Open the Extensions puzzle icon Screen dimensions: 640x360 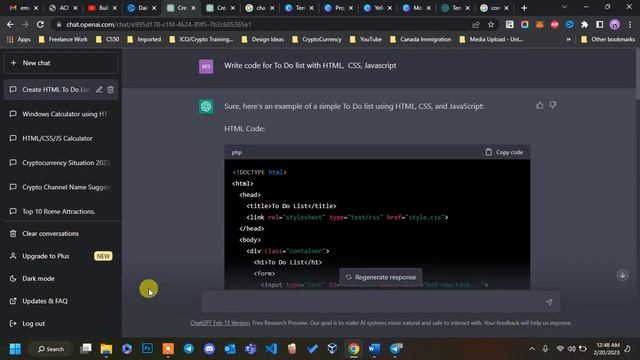click(x=584, y=24)
